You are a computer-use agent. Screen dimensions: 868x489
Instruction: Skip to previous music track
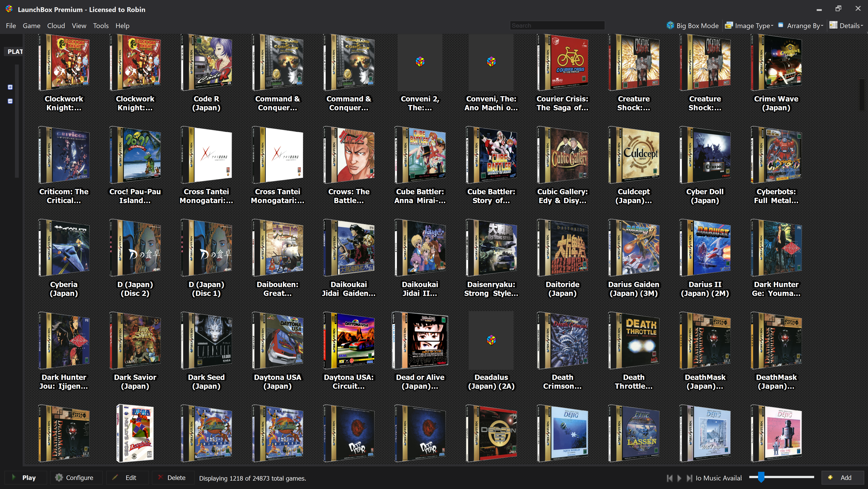(x=669, y=478)
